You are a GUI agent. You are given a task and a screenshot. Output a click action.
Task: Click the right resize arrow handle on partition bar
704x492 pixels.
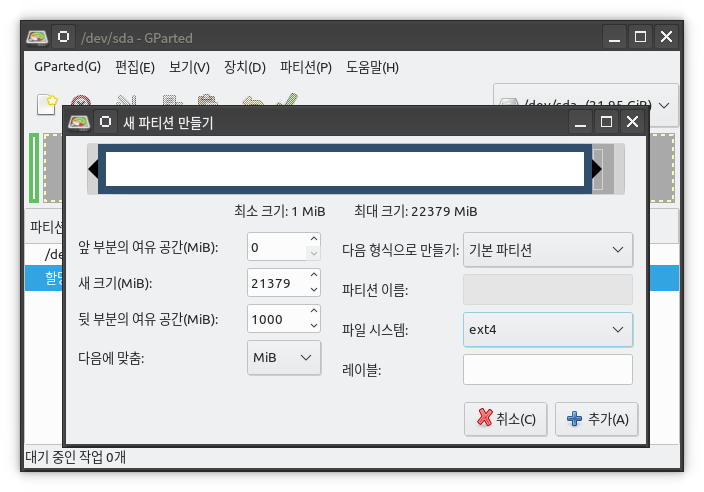(597, 169)
